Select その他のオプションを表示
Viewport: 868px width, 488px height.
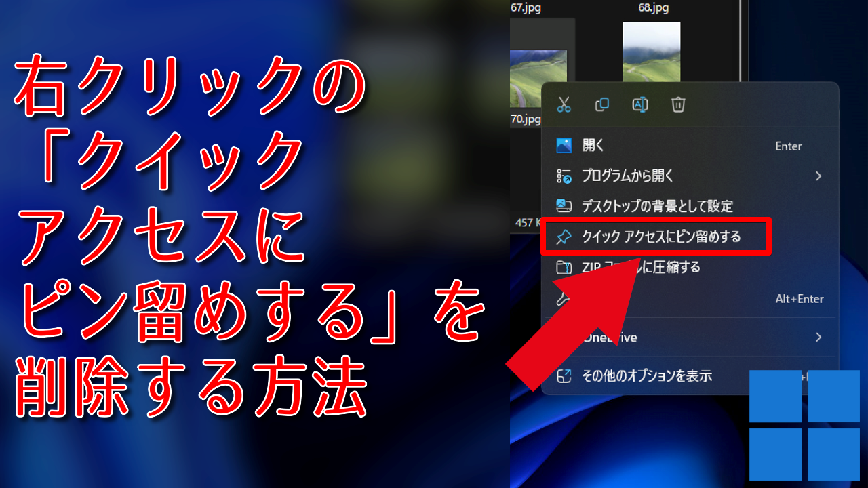tap(690, 375)
